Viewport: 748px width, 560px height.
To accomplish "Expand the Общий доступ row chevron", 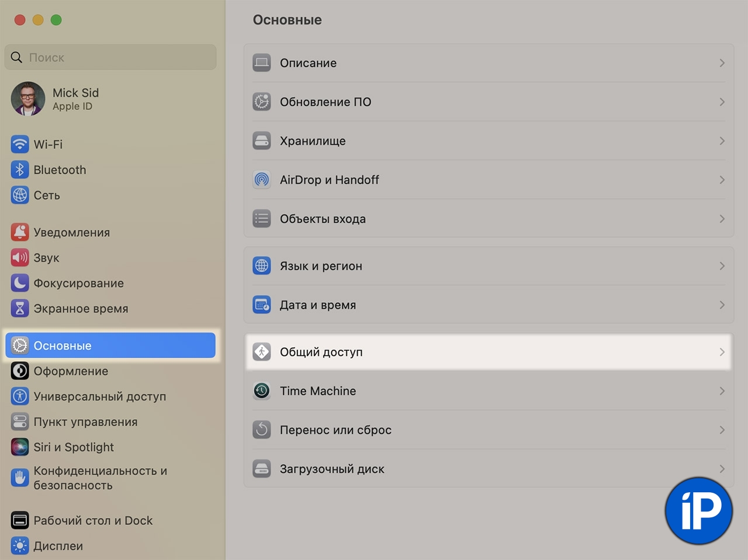I will point(722,352).
